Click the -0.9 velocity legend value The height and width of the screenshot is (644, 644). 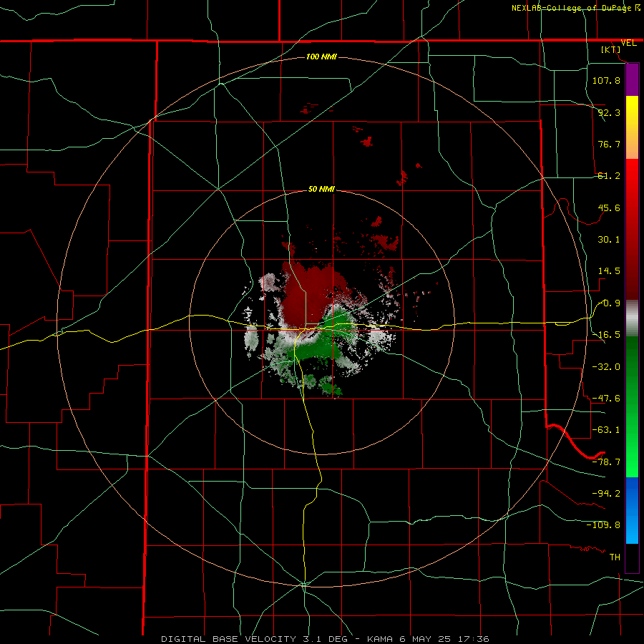click(x=609, y=303)
